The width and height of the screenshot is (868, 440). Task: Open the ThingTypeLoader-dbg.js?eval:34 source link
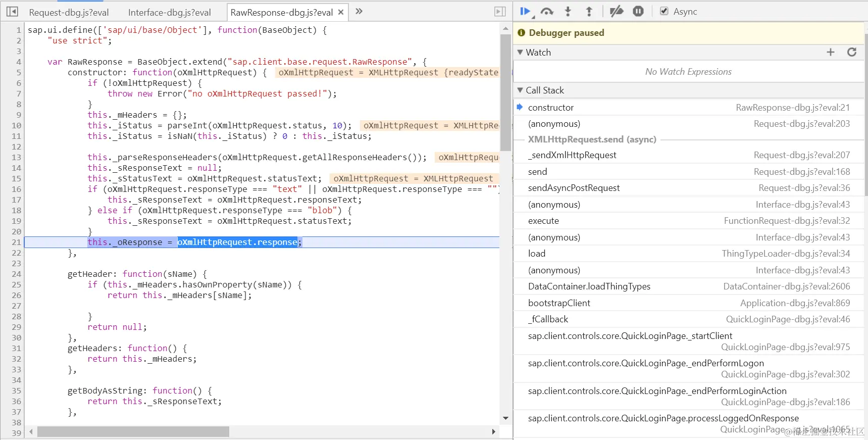click(x=786, y=254)
